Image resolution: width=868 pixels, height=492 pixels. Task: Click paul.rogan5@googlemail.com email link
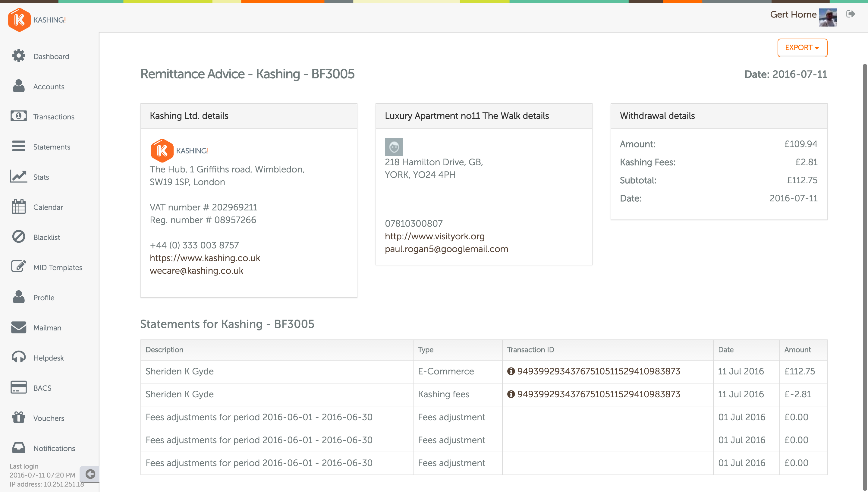(446, 249)
